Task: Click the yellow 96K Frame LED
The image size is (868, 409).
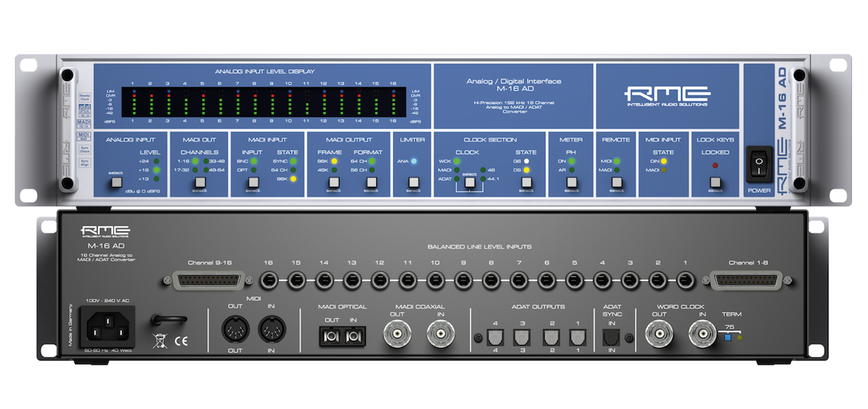Action: tap(334, 161)
